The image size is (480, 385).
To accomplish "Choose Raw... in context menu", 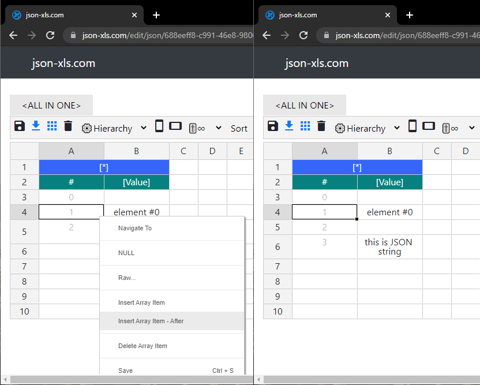I will click(172, 278).
